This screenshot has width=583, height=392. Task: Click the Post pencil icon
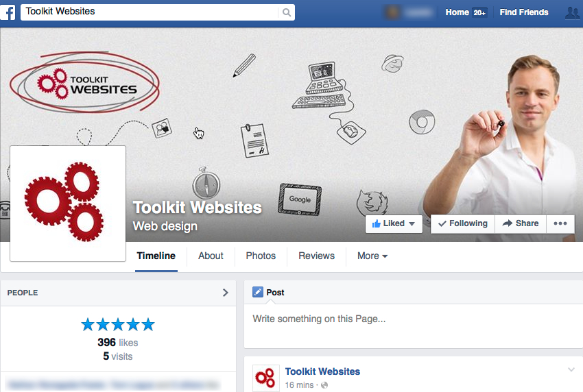coord(258,293)
